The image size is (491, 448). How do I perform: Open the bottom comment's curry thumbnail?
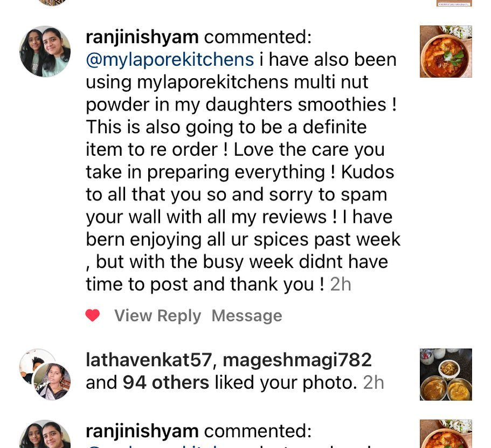(x=446, y=434)
